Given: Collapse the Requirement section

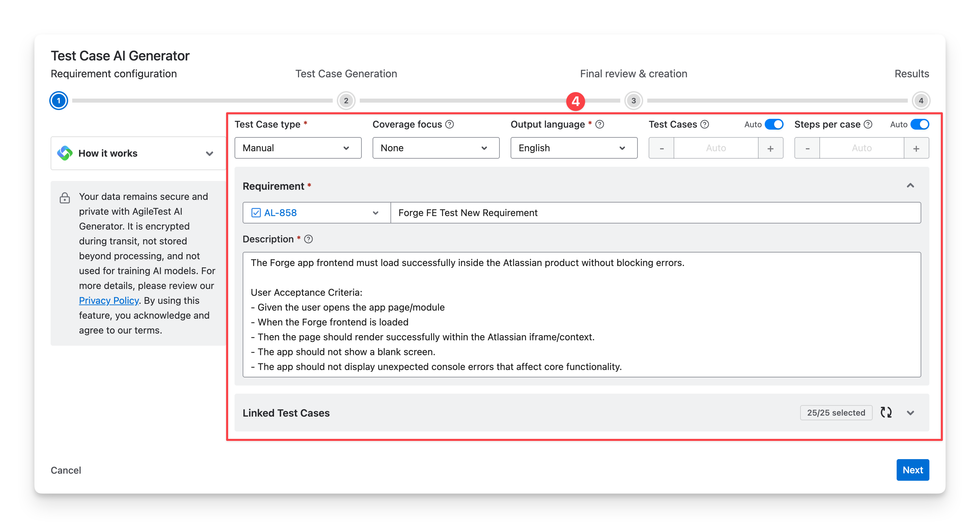Looking at the screenshot, I should coord(910,186).
